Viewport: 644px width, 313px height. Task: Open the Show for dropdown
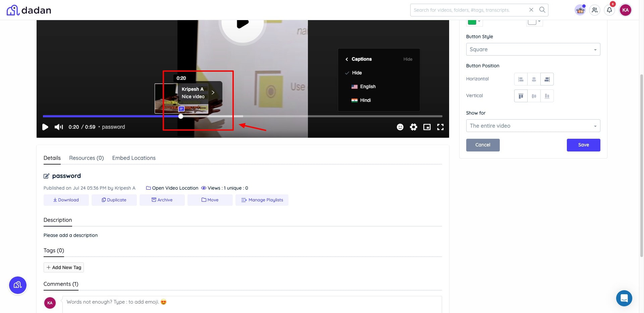[x=533, y=126]
